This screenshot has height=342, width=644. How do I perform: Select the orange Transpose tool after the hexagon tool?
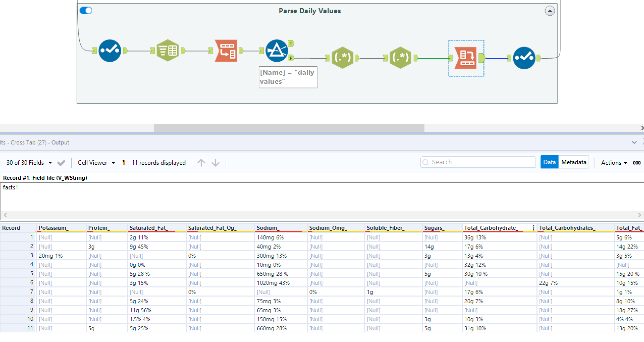[x=226, y=50]
